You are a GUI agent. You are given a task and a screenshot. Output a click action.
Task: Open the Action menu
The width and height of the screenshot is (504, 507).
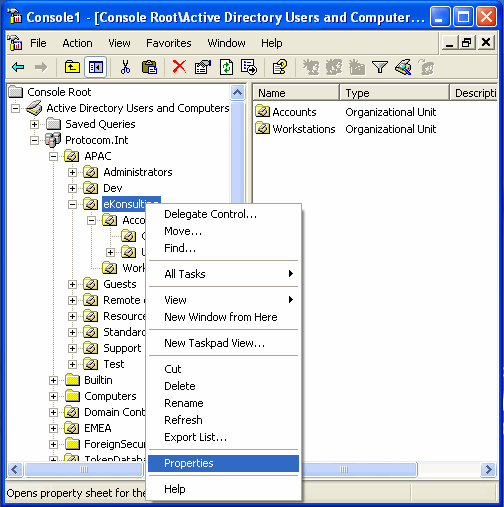pos(77,43)
